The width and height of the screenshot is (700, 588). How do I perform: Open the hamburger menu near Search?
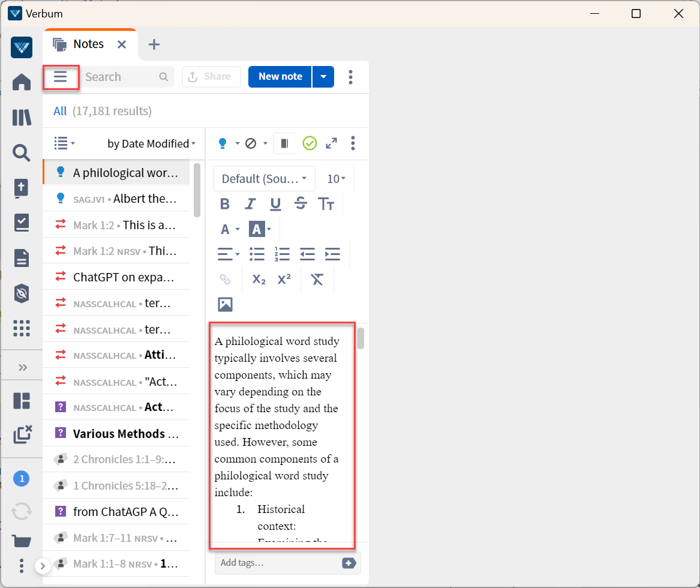[x=61, y=77]
